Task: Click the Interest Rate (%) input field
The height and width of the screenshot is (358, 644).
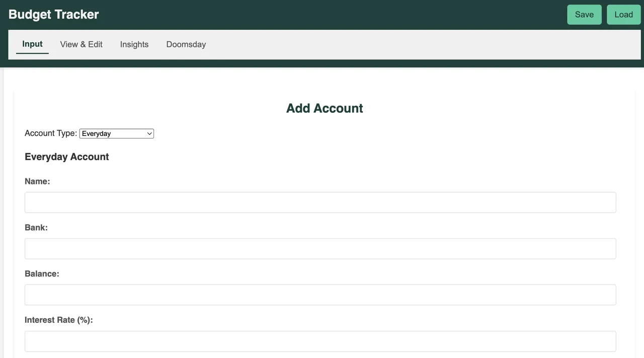Action: [x=320, y=341]
